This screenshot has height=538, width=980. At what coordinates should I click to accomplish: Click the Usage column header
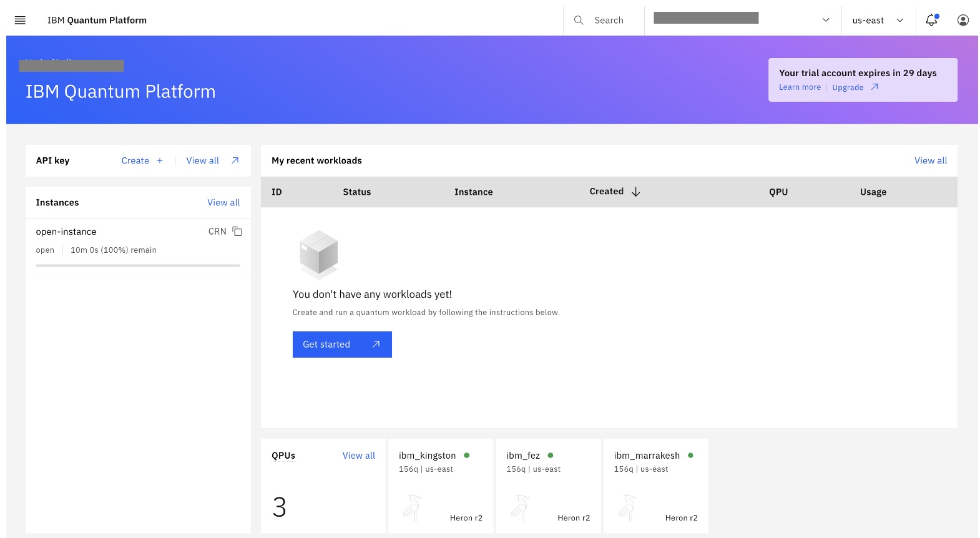point(873,192)
